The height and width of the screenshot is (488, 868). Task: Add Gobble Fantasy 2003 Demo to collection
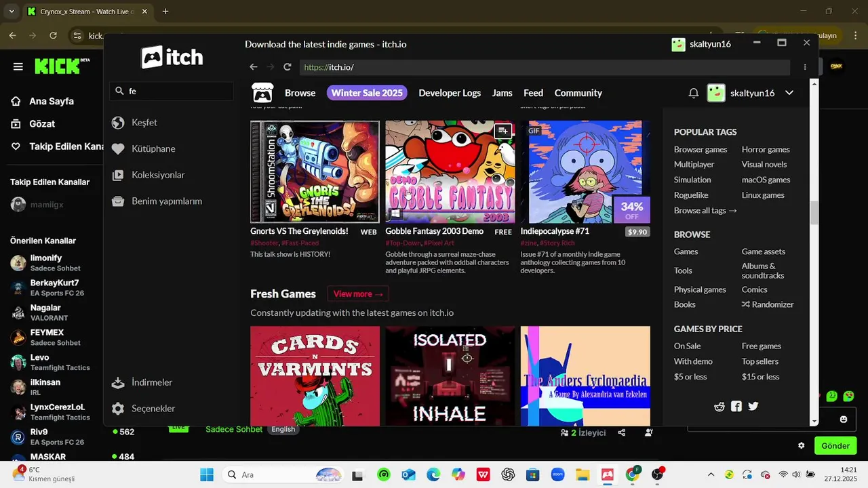tap(502, 131)
